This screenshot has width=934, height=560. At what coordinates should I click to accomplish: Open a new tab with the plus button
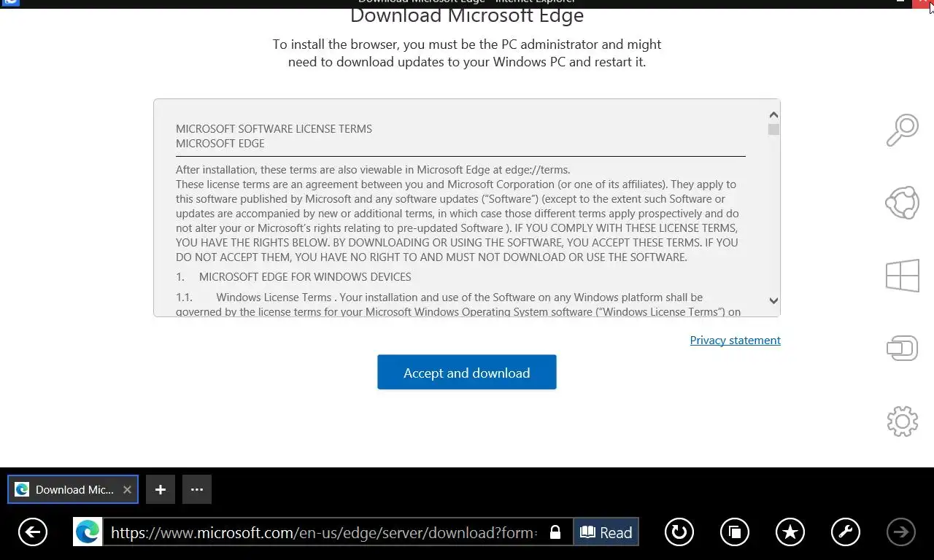[161, 489]
